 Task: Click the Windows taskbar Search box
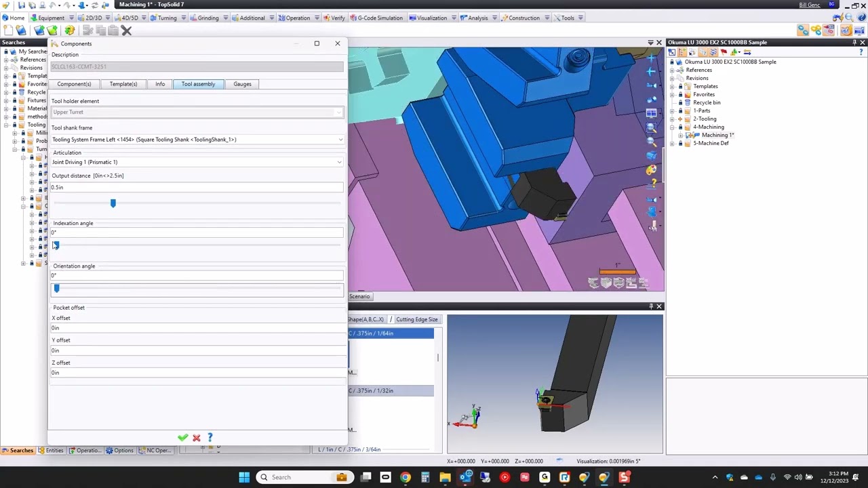click(x=303, y=477)
